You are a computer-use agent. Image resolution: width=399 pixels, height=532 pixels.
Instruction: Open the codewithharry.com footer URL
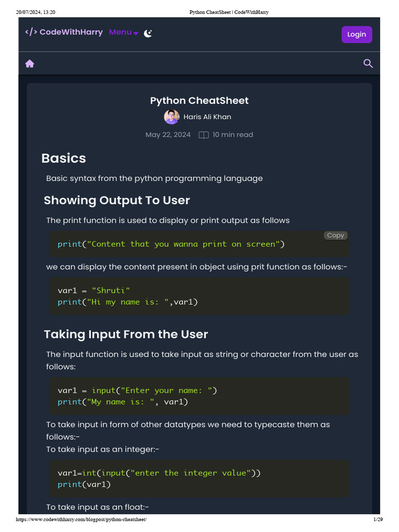tap(81, 520)
